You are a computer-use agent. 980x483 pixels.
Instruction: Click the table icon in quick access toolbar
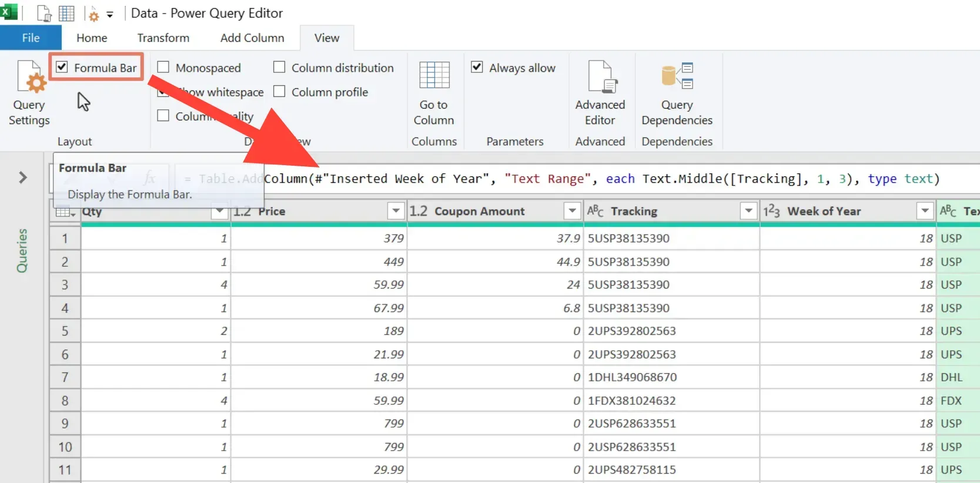coord(66,13)
